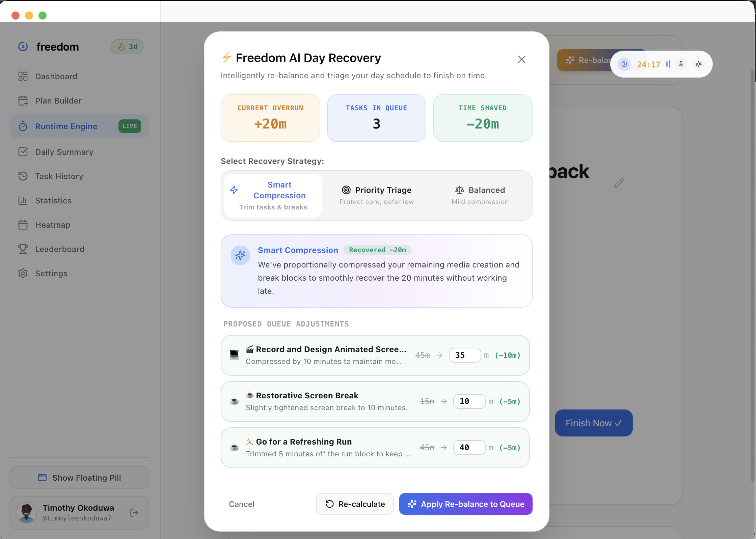Open Dashboard in the sidebar
756x539 pixels.
[79, 77]
